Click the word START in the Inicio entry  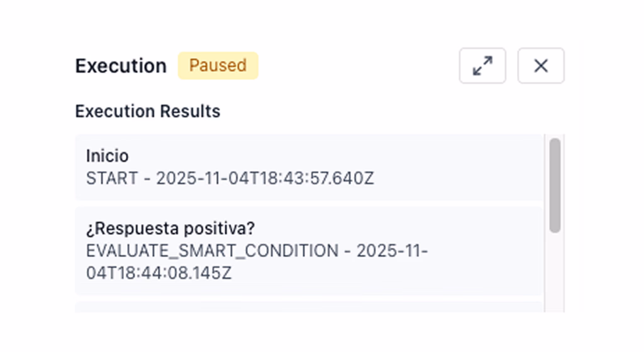[111, 178]
